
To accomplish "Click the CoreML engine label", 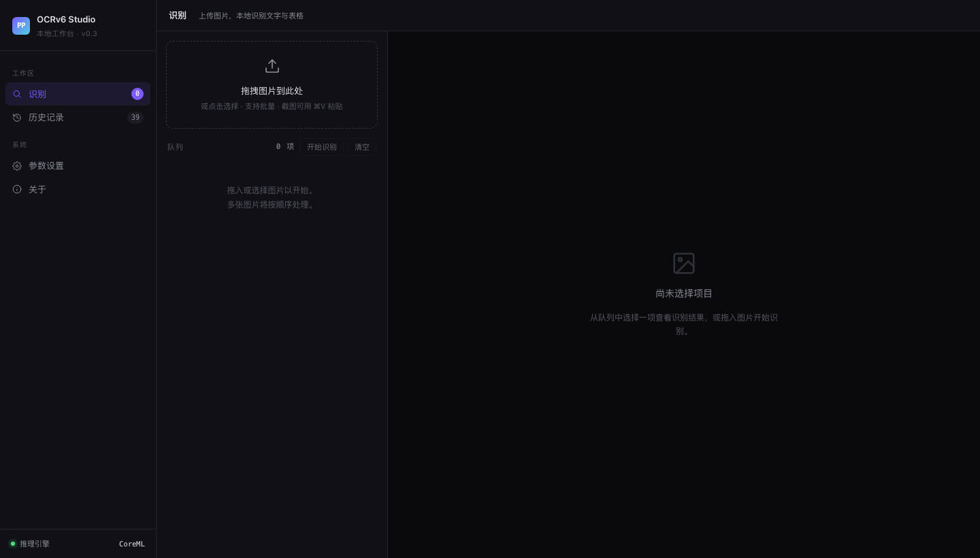I will tap(132, 544).
